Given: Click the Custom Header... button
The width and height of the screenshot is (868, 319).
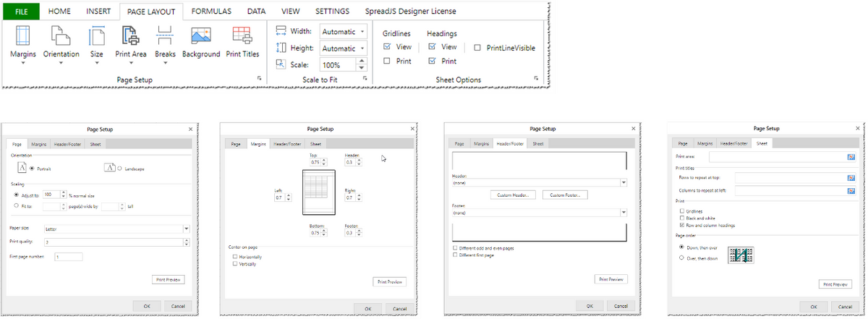Looking at the screenshot, I should pyautogui.click(x=513, y=195).
